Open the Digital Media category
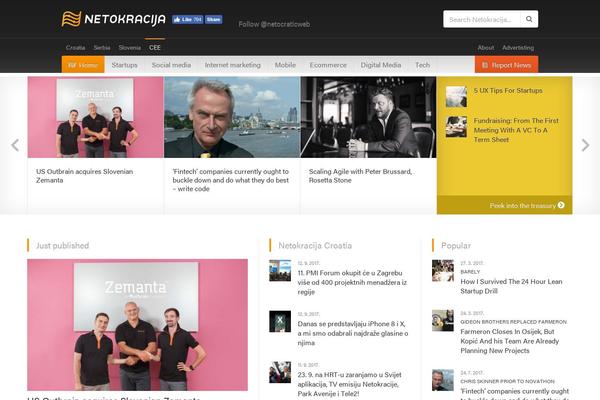 pyautogui.click(x=381, y=65)
